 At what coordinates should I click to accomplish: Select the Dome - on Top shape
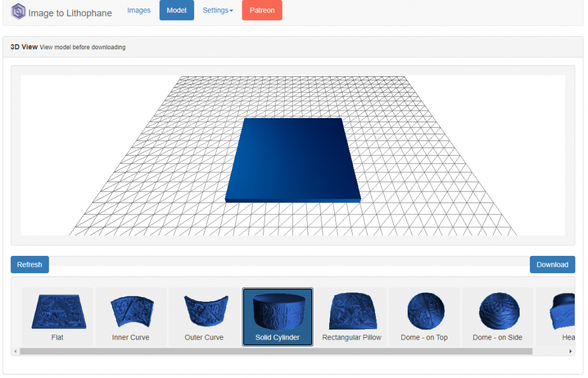pyautogui.click(x=424, y=316)
